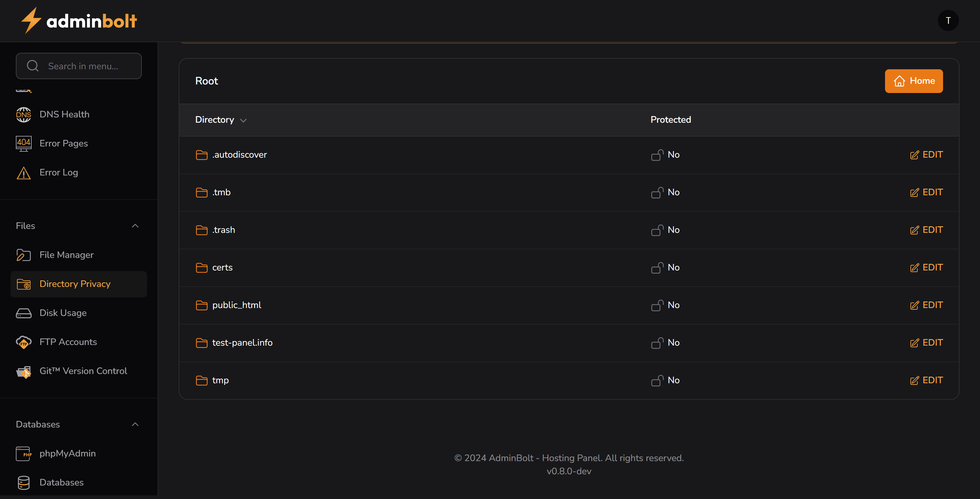Click the search in menu field

coord(78,66)
